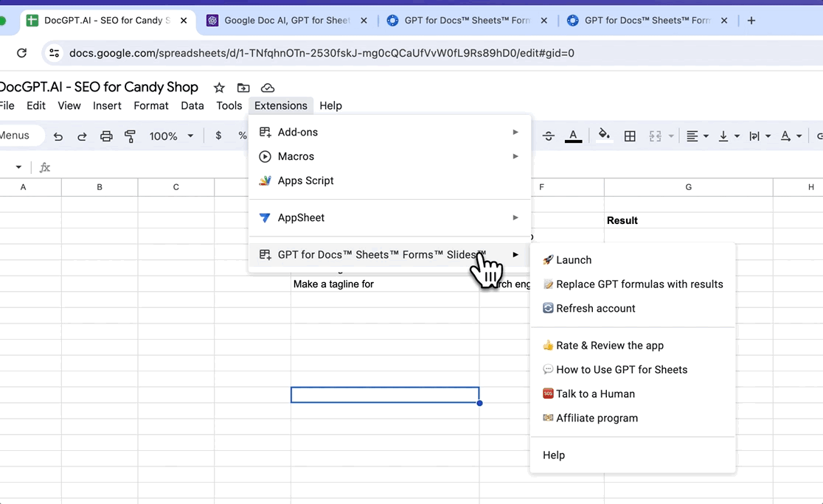Open the zoom 100% dropdown
The width and height of the screenshot is (823, 504).
tap(171, 136)
